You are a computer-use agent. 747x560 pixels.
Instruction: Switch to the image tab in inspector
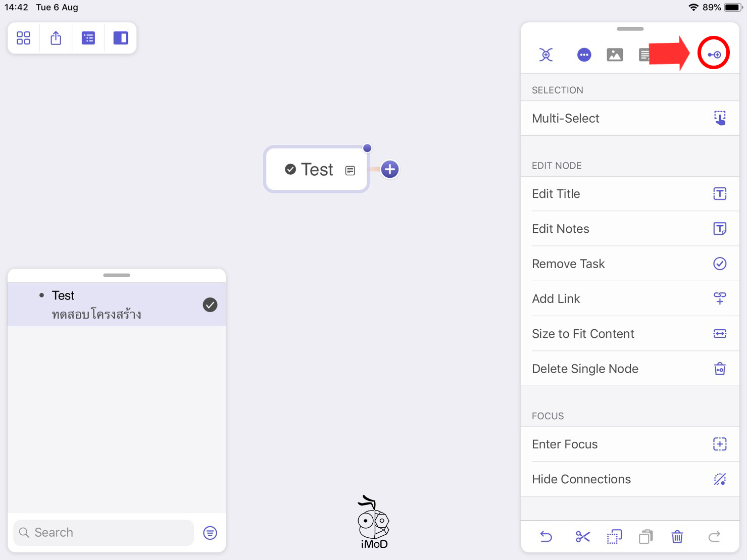[615, 55]
